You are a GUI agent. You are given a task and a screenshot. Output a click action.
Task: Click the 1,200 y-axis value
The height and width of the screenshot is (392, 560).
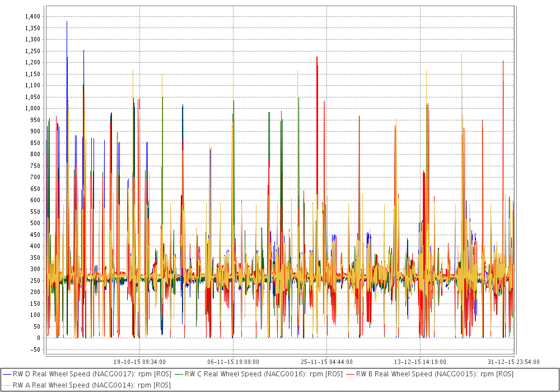[x=33, y=63]
